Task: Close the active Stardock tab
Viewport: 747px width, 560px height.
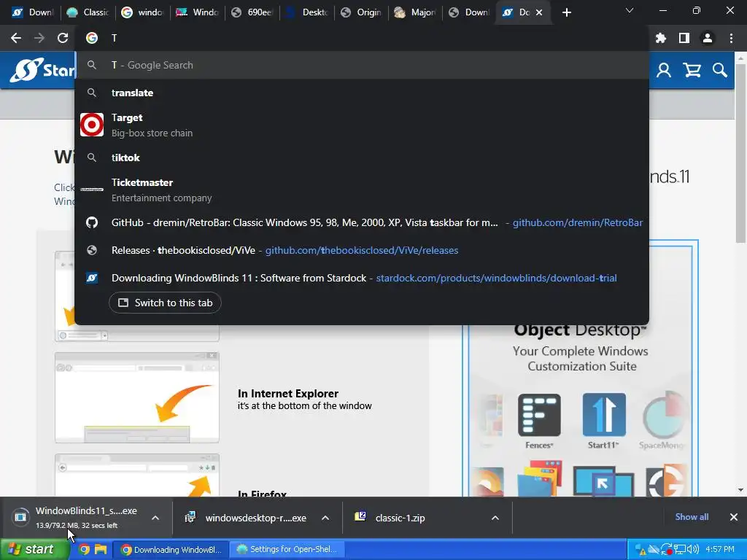Action: tap(539, 12)
